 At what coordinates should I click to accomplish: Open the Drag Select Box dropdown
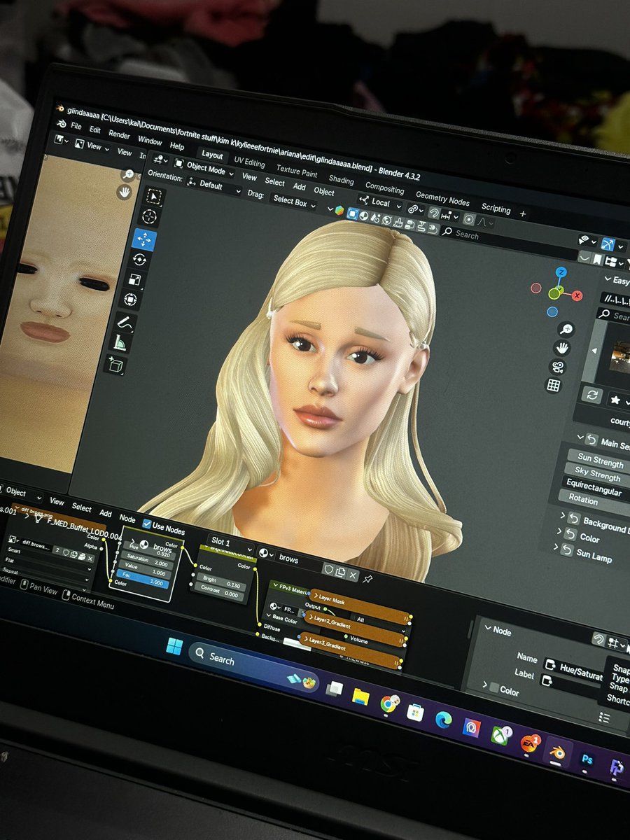pos(294,202)
